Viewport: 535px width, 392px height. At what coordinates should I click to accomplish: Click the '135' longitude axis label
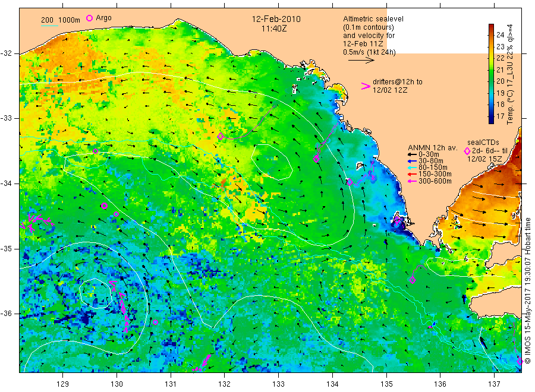[x=386, y=384]
